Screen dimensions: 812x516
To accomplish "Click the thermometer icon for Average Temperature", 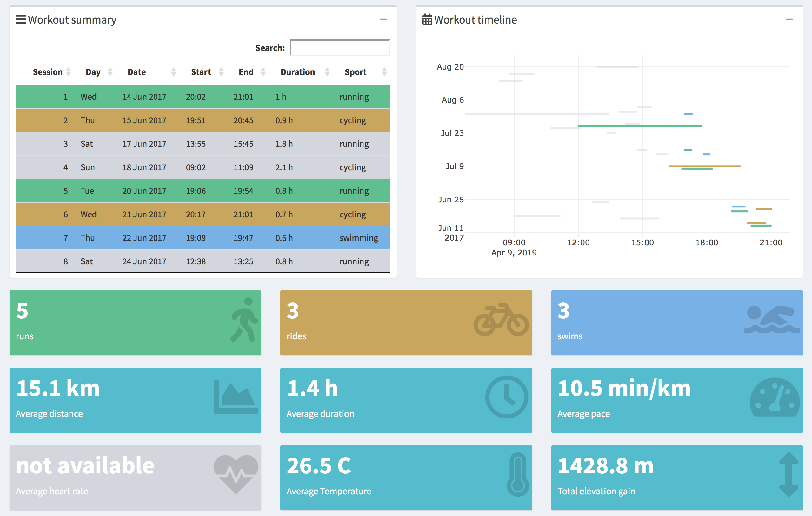I will coord(518,474).
